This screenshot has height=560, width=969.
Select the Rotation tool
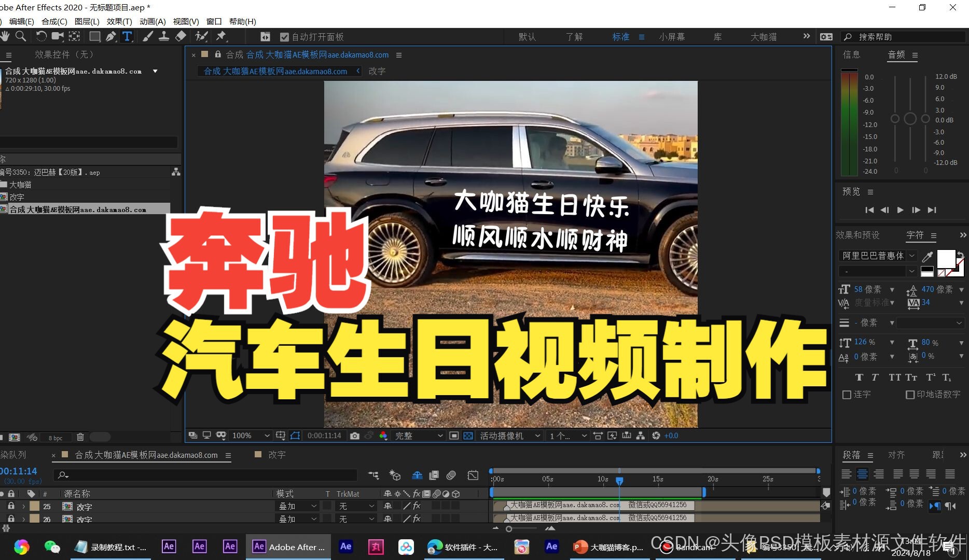pyautogui.click(x=41, y=36)
